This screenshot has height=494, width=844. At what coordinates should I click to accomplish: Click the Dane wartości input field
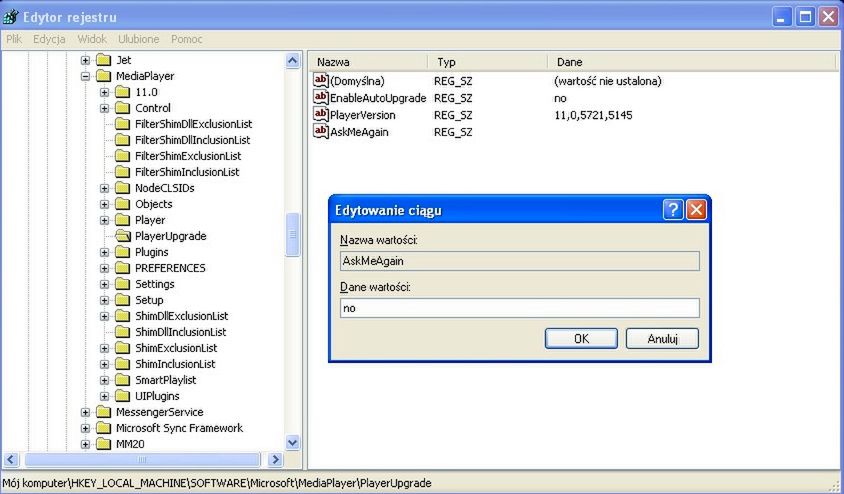click(x=520, y=308)
